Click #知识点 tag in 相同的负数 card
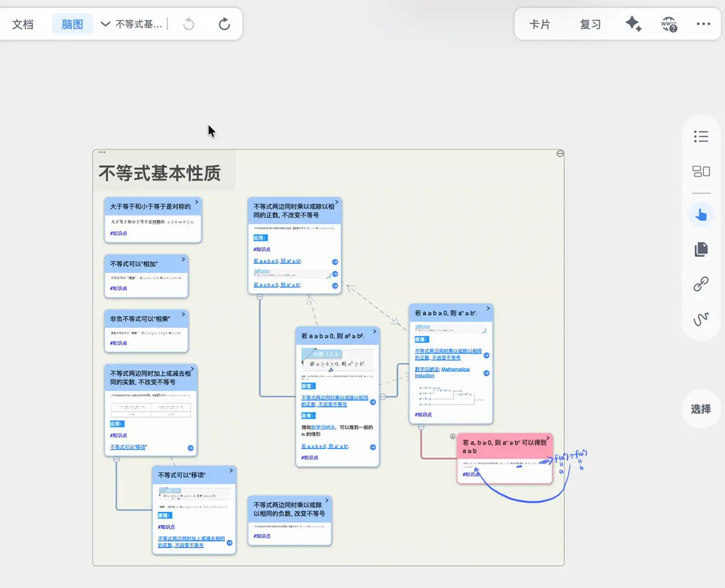The height and width of the screenshot is (588, 725). pyautogui.click(x=262, y=536)
